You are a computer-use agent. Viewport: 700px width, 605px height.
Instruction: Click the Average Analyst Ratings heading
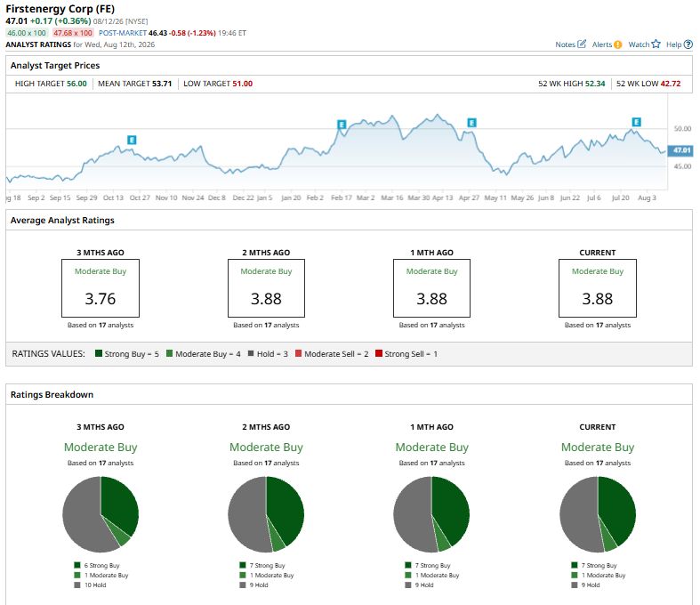click(x=62, y=220)
